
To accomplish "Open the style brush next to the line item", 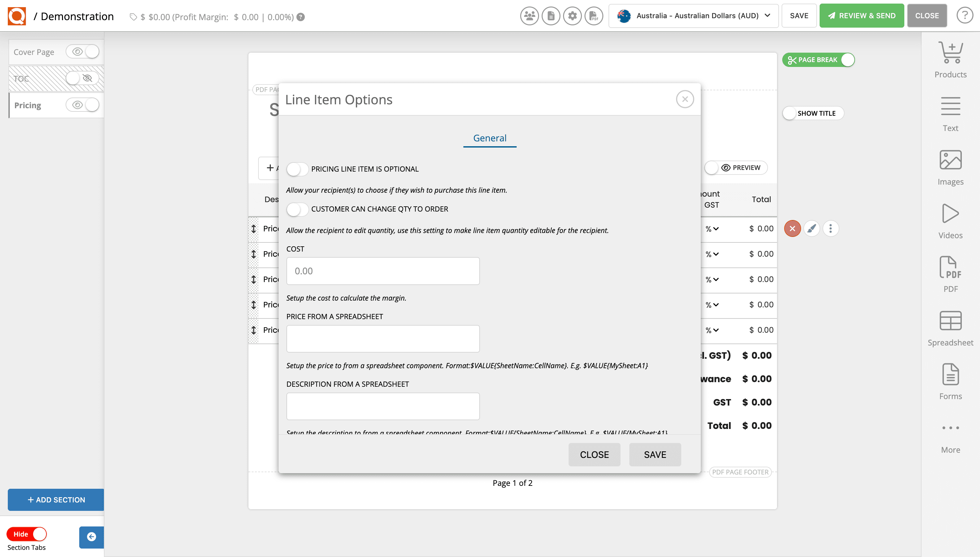I will pos(811,228).
